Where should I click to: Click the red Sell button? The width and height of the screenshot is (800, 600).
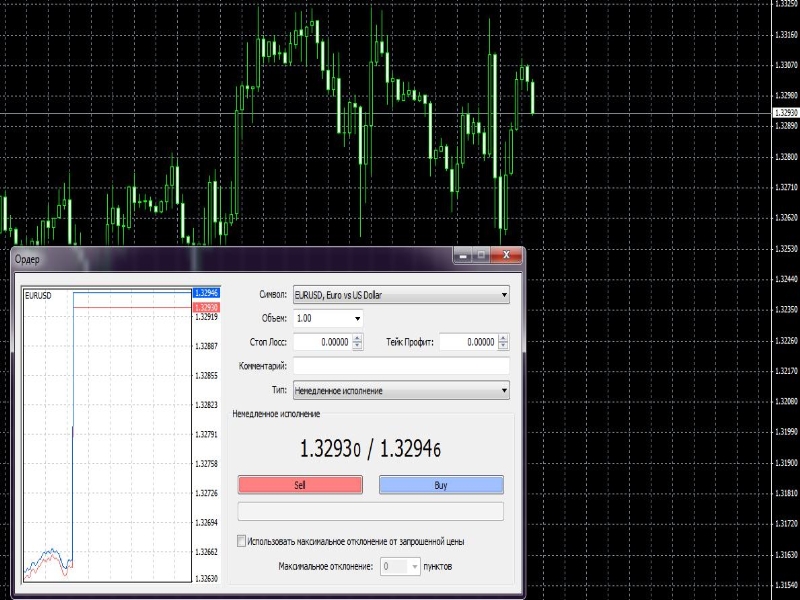pyautogui.click(x=300, y=485)
